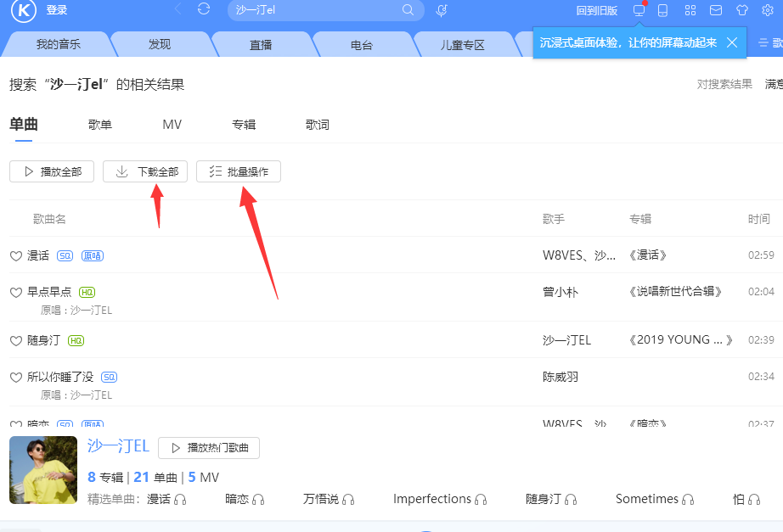Viewport: 783px width, 532px height.
Task: Open the 电台 navigation tab
Action: tap(362, 45)
